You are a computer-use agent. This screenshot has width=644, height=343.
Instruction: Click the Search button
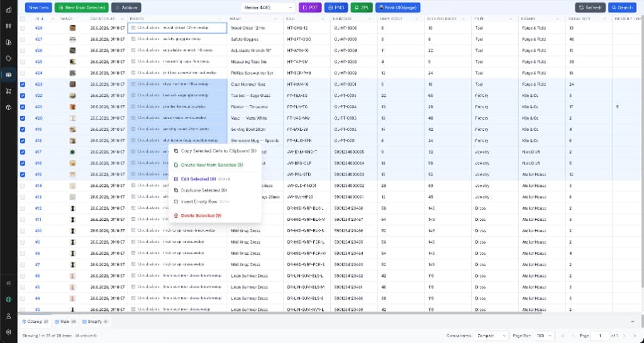[622, 8]
